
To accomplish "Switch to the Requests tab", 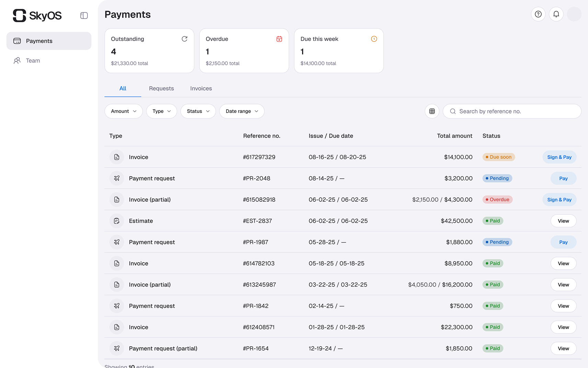I will pyautogui.click(x=161, y=89).
